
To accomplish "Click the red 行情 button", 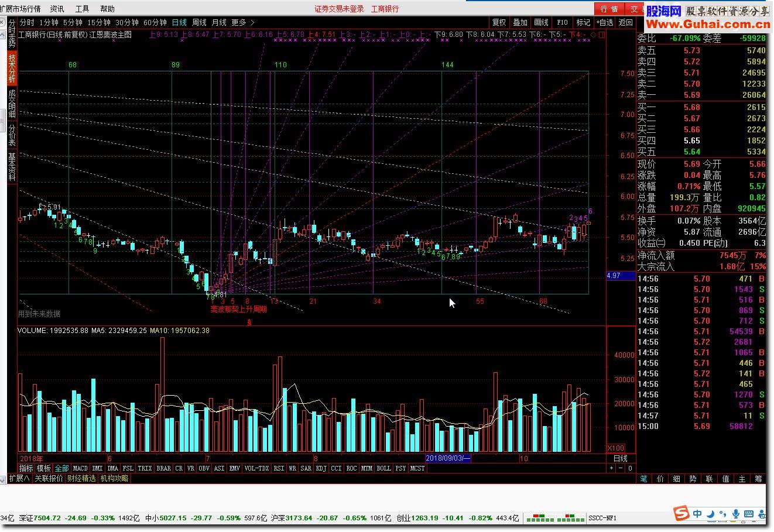I will coord(609,9).
